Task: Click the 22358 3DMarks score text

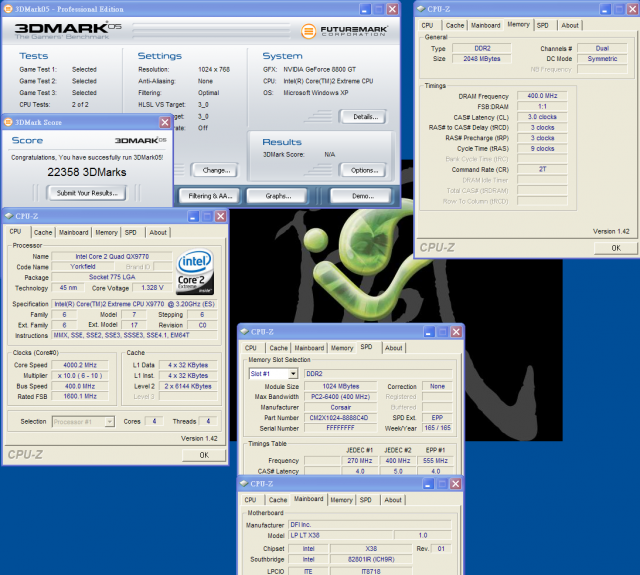Action: point(87,172)
